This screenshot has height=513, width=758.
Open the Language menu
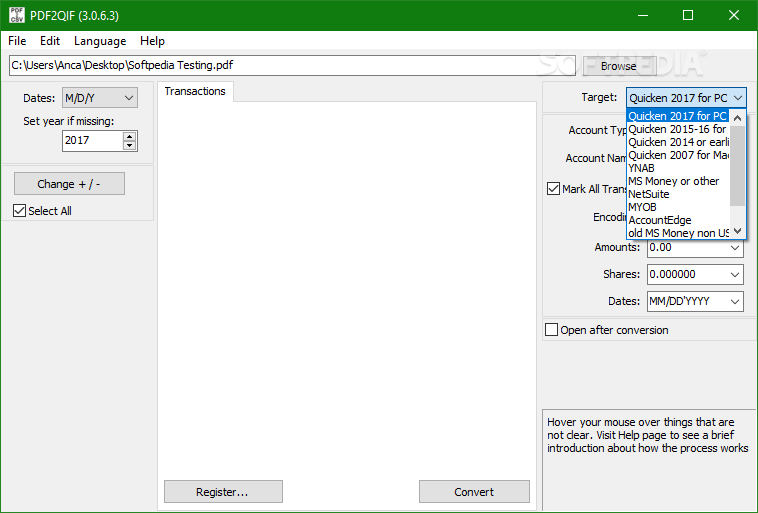[x=100, y=41]
